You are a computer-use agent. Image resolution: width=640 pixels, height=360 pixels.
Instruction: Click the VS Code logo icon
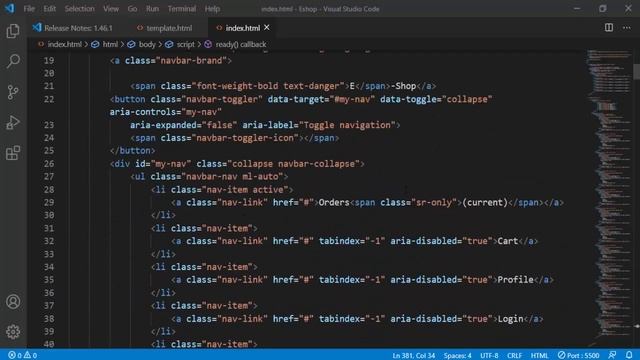point(9,9)
